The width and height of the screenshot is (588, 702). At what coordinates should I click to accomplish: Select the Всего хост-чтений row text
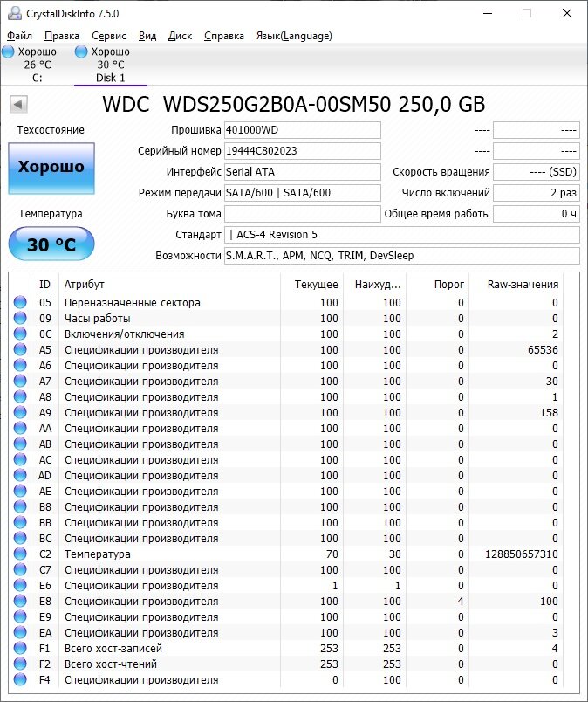(111, 664)
